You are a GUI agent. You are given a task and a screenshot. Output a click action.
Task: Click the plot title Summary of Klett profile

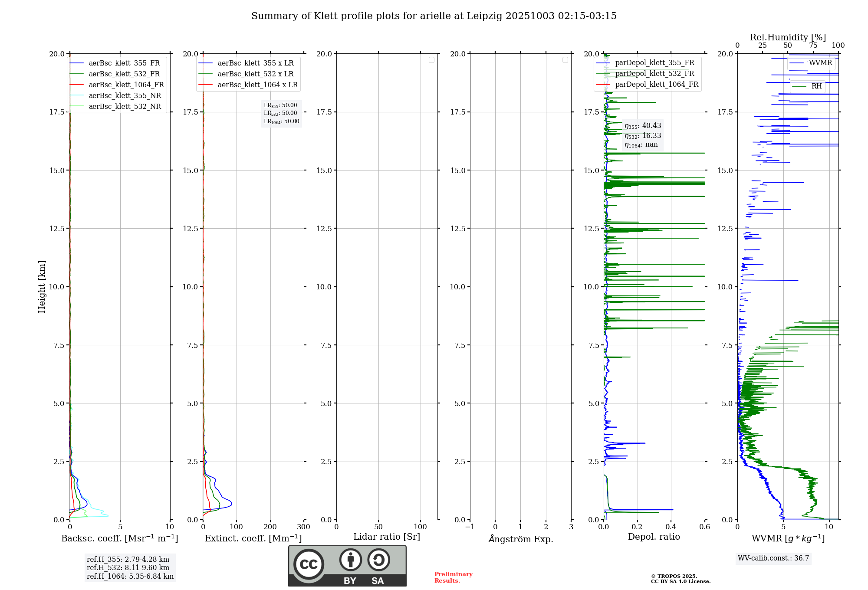pyautogui.click(x=434, y=16)
